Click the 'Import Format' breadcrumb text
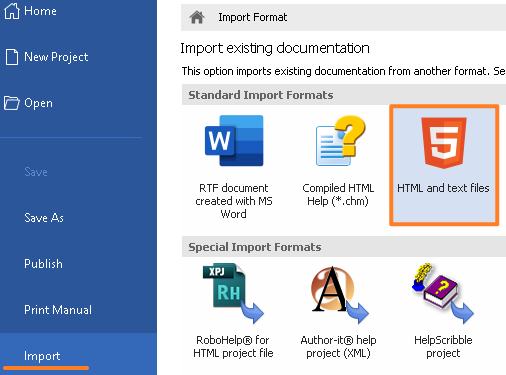 [x=253, y=17]
